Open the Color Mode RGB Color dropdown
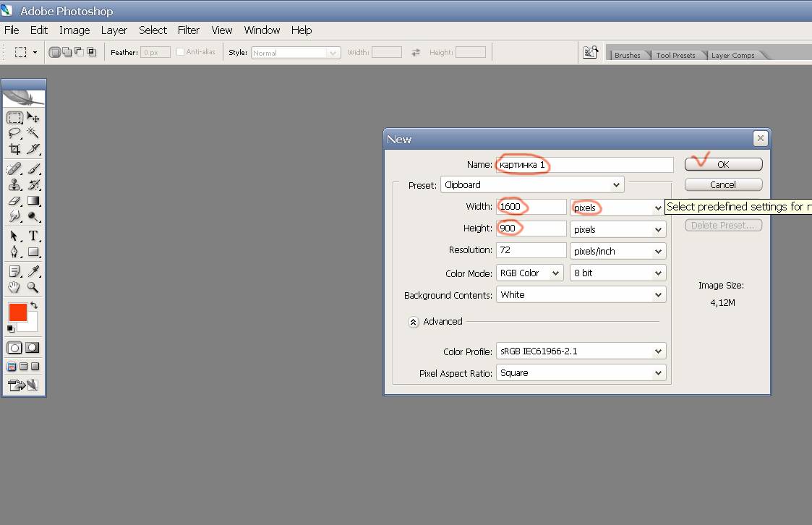This screenshot has width=812, height=525. point(530,273)
